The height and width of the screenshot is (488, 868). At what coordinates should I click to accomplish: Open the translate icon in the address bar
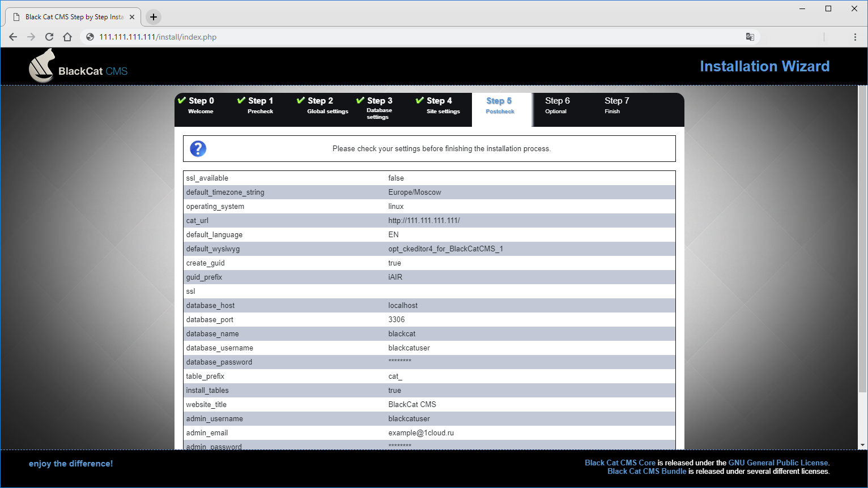(x=750, y=36)
